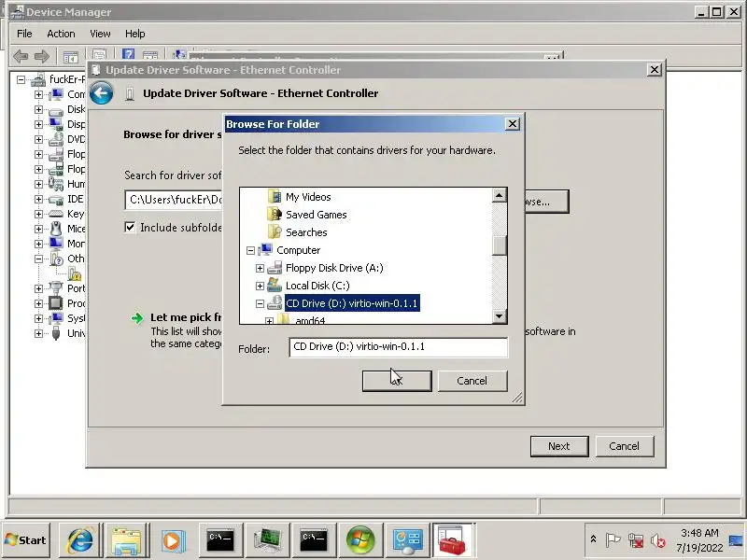Select the Local Disk (C:) icon
The width and height of the screenshot is (747, 560).
[275, 286]
